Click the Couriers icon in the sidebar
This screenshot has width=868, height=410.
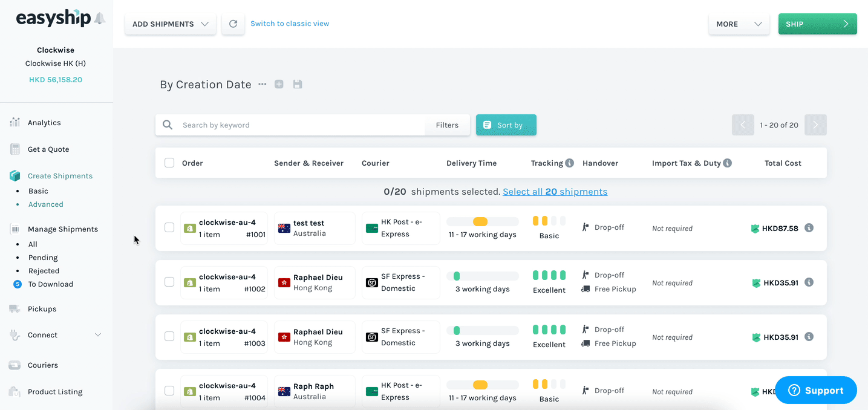pyautogui.click(x=15, y=365)
